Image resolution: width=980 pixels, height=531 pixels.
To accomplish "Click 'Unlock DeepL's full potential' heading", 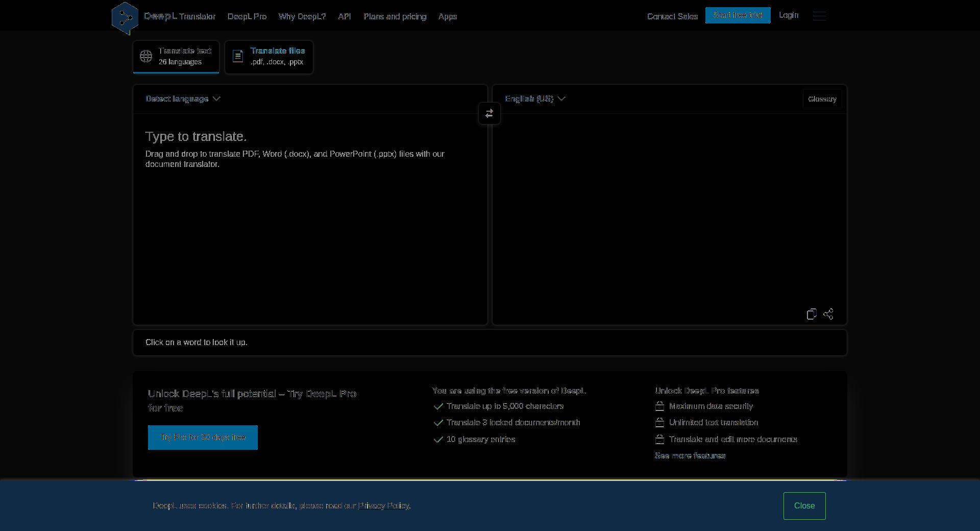I will (x=252, y=401).
